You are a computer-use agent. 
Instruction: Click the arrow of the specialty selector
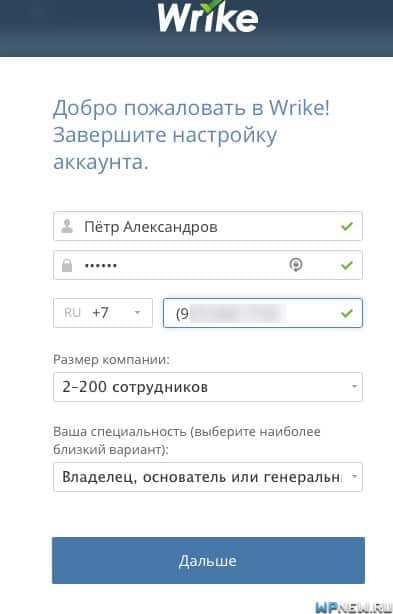pyautogui.click(x=354, y=477)
